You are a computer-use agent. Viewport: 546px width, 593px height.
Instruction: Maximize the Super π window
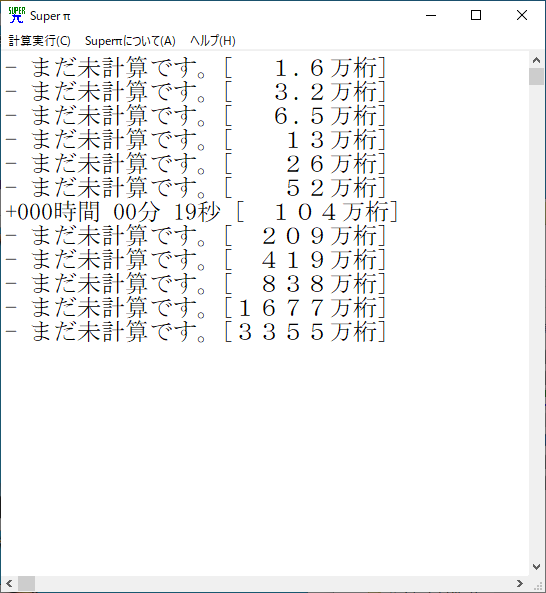[476, 16]
